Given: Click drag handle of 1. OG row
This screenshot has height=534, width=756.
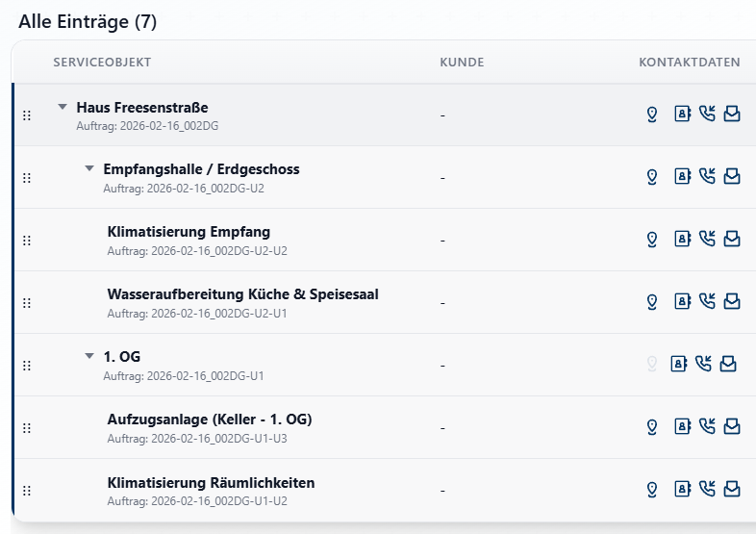Looking at the screenshot, I should point(27,366).
